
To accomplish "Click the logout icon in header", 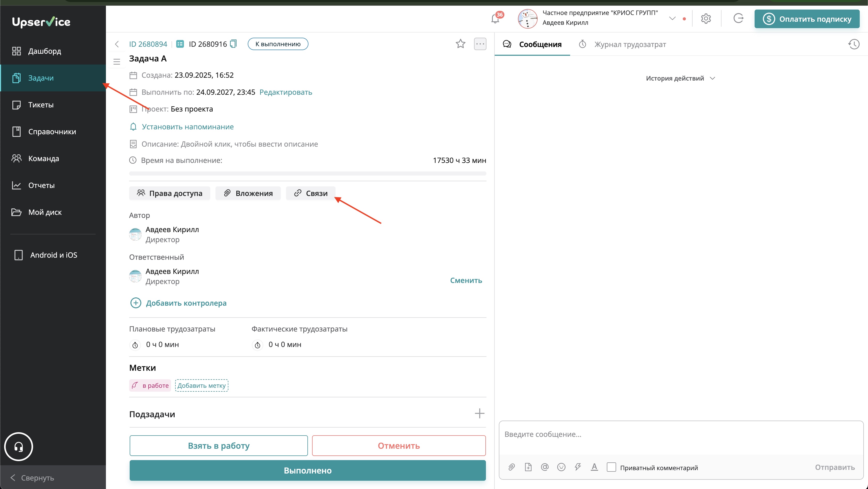I will (738, 18).
